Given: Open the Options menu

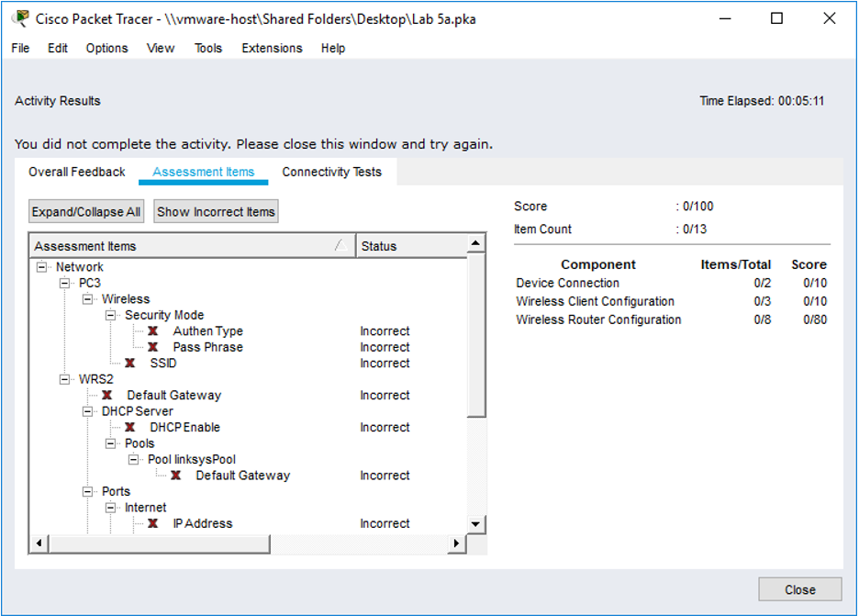Looking at the screenshot, I should click(x=106, y=49).
